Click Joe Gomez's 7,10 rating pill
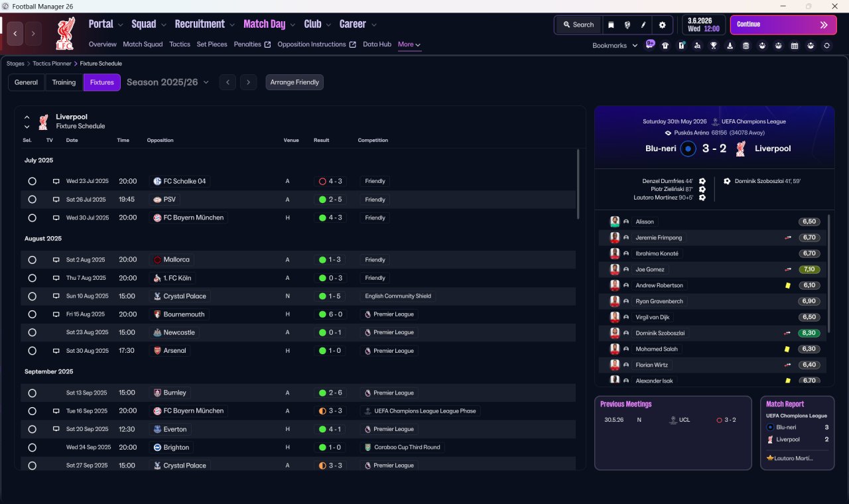 point(809,269)
